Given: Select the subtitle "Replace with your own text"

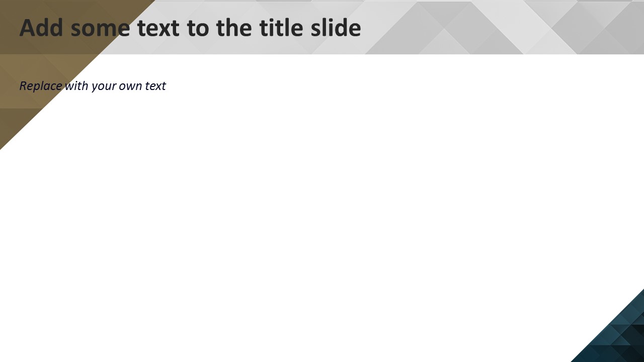Looking at the screenshot, I should pyautogui.click(x=93, y=86).
